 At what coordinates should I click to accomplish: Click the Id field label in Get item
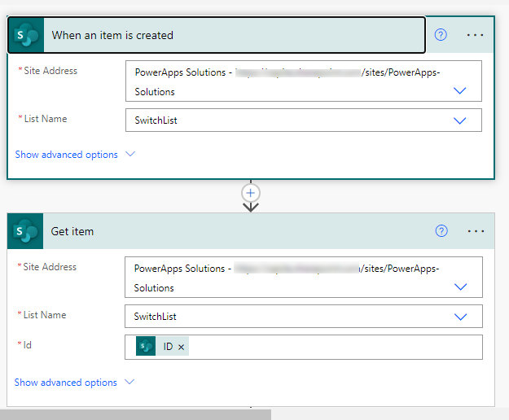(x=27, y=345)
